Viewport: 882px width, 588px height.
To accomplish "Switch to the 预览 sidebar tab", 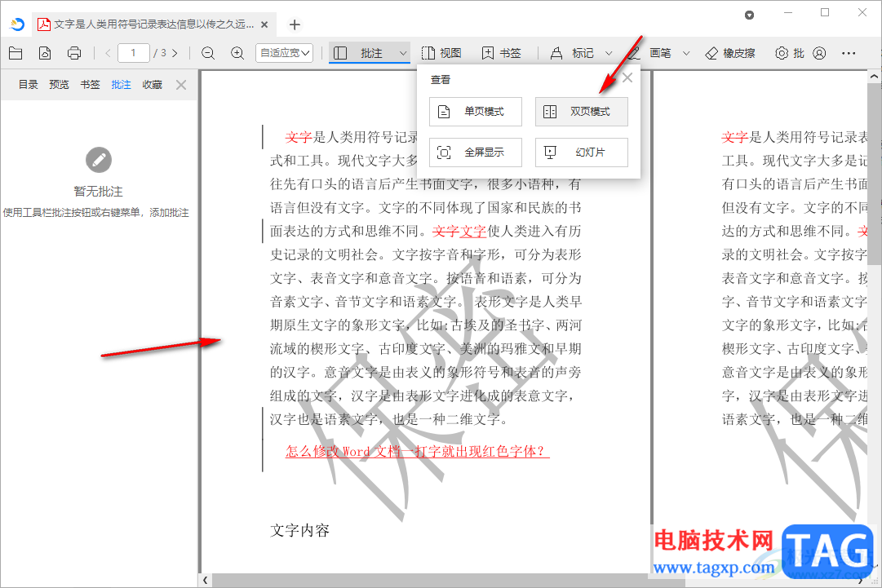I will (x=59, y=84).
